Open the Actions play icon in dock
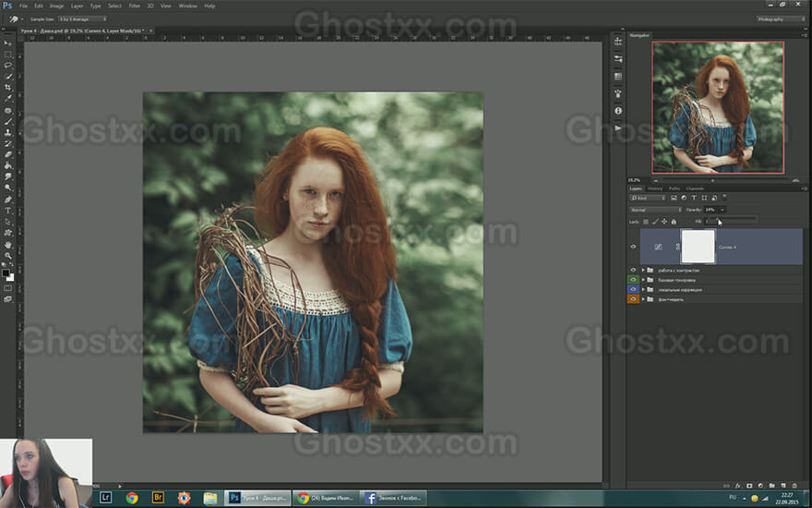The width and height of the screenshot is (812, 508). point(618,128)
